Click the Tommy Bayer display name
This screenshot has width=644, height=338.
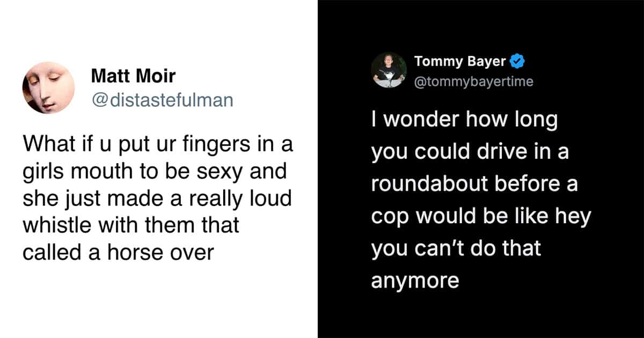tap(460, 62)
